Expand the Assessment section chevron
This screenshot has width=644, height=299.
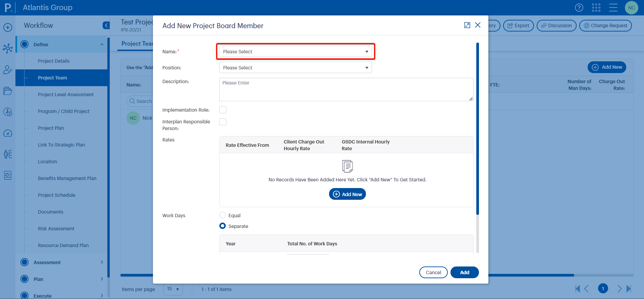[102, 262]
